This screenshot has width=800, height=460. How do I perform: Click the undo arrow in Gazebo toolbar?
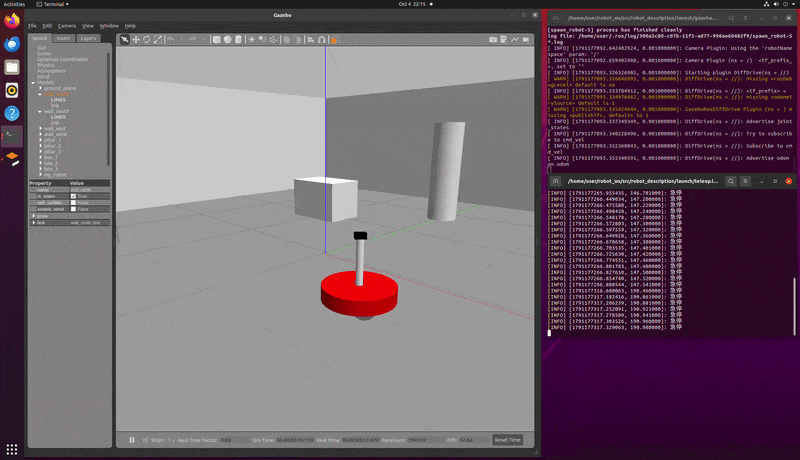coord(171,39)
